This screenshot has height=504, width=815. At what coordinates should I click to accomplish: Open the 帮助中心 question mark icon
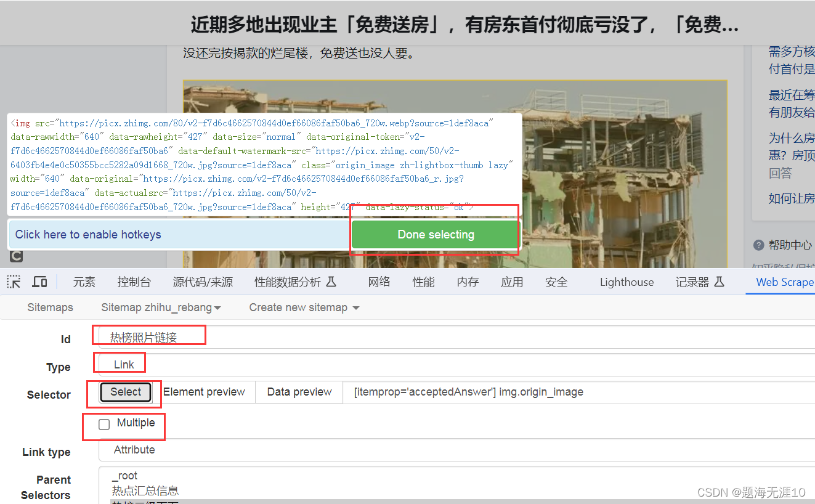pos(758,245)
